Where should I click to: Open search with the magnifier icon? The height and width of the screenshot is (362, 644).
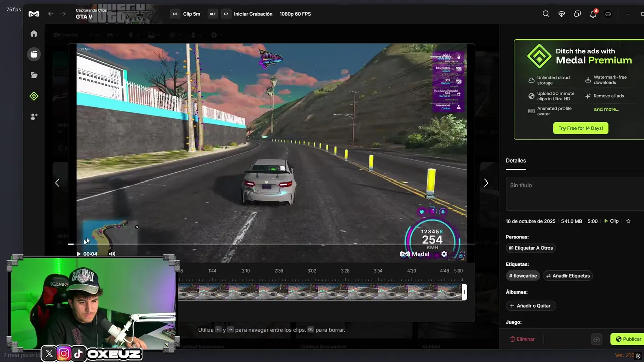[x=546, y=14]
